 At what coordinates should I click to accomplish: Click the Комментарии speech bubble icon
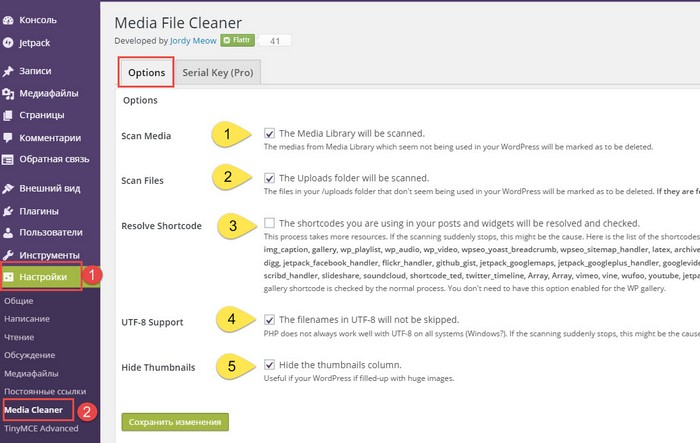[x=8, y=138]
